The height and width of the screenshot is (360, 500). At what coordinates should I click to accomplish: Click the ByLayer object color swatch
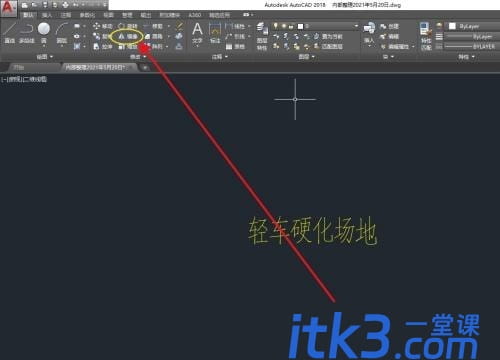pos(452,26)
